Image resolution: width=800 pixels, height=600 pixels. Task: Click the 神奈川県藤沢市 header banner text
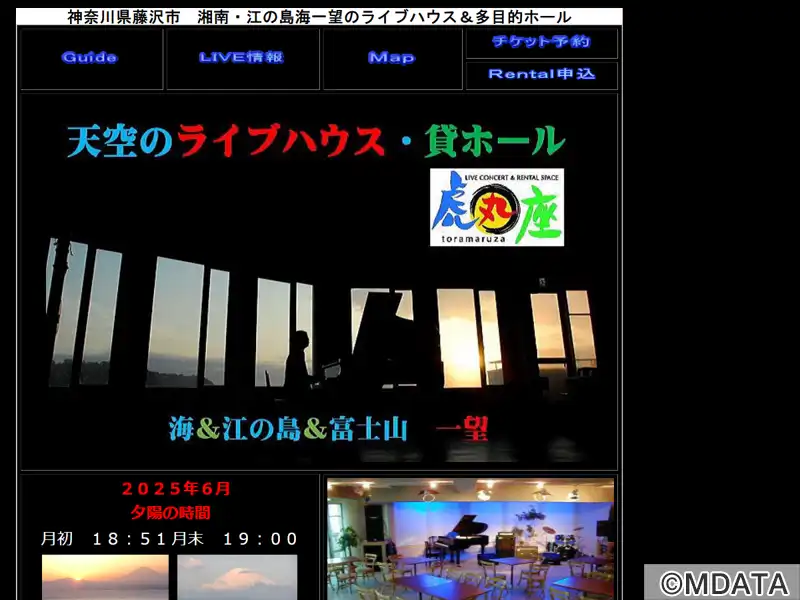click(x=123, y=17)
